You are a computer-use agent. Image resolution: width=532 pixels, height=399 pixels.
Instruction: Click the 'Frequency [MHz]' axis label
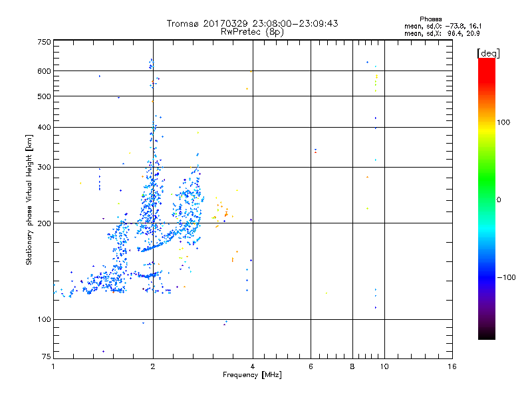click(x=252, y=375)
